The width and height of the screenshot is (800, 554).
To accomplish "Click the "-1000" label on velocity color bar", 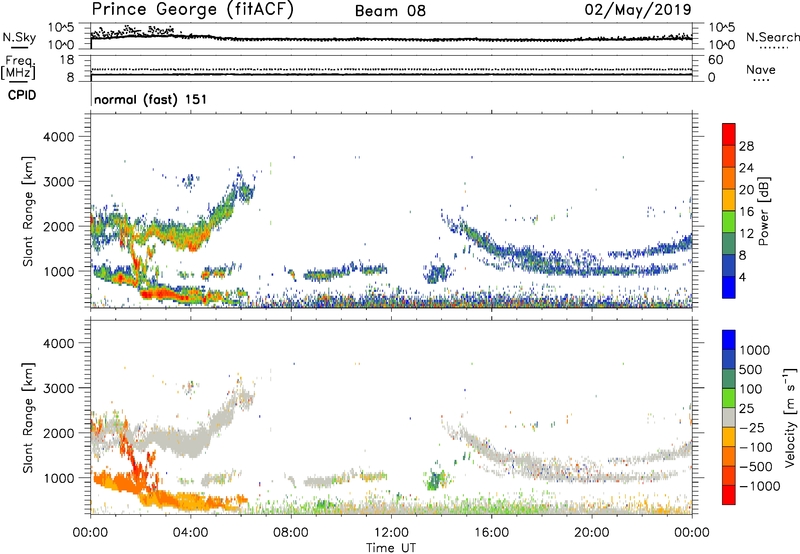I will 760,486.
